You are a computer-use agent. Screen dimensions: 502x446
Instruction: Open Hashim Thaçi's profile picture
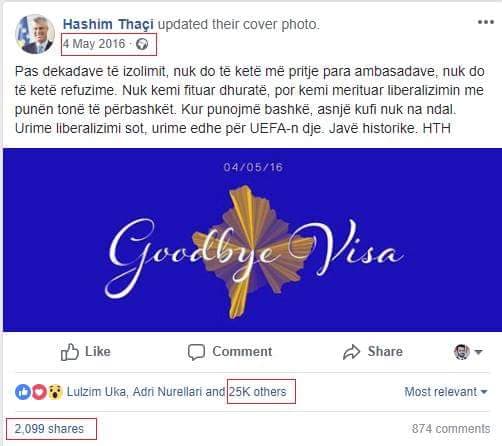tap(35, 34)
